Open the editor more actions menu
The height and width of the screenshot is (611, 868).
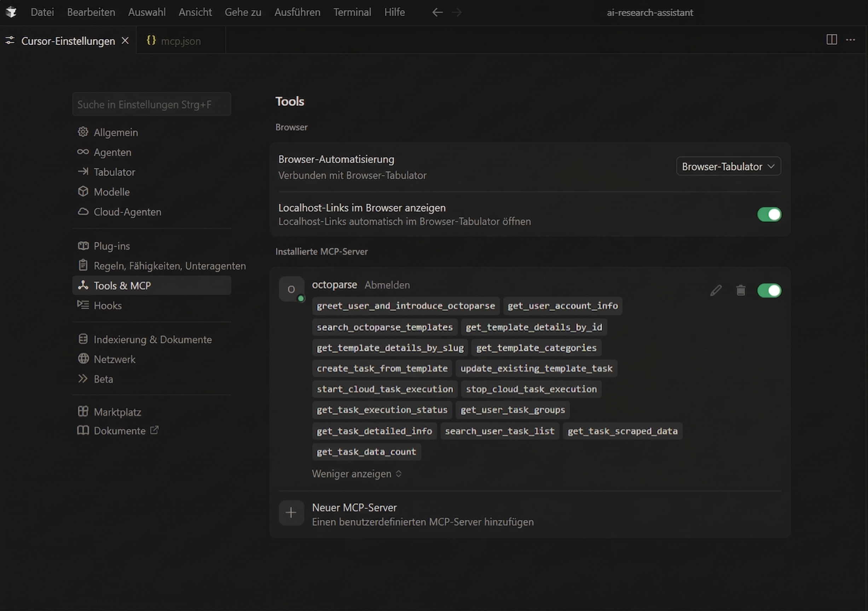point(851,40)
